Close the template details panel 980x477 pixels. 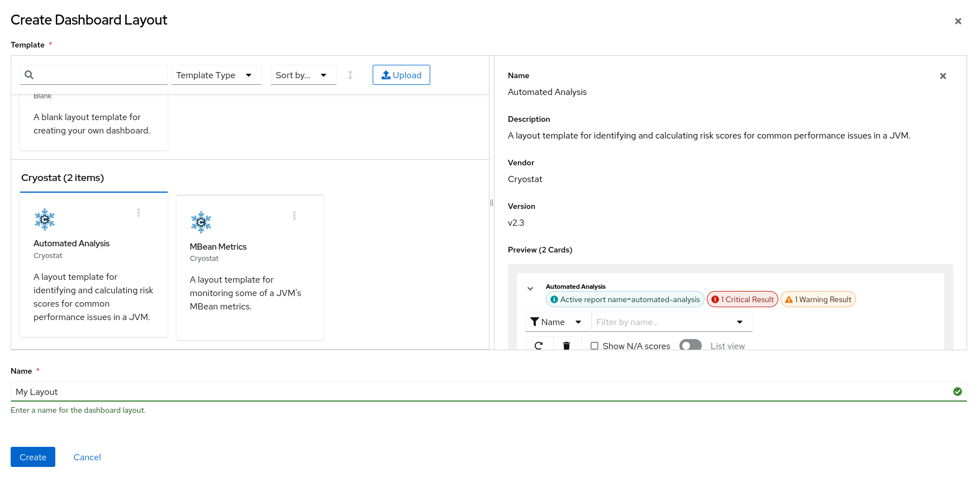[943, 76]
